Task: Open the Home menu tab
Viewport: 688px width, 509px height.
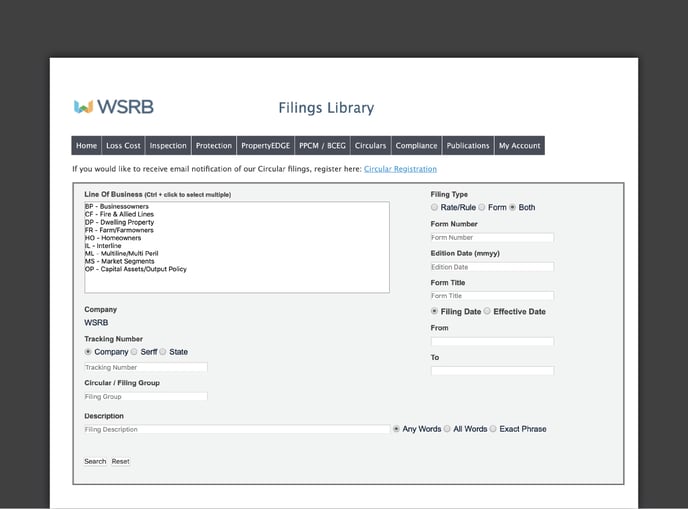Action: (x=86, y=146)
